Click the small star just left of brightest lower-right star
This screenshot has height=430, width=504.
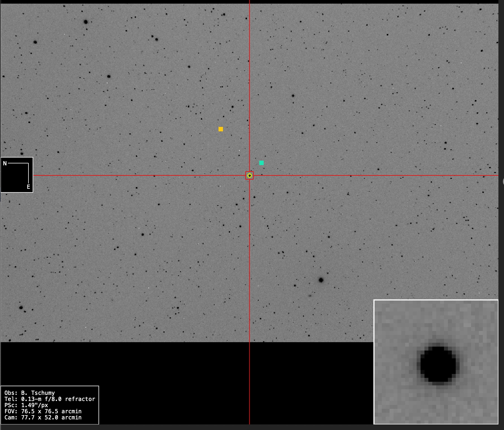click(295, 286)
